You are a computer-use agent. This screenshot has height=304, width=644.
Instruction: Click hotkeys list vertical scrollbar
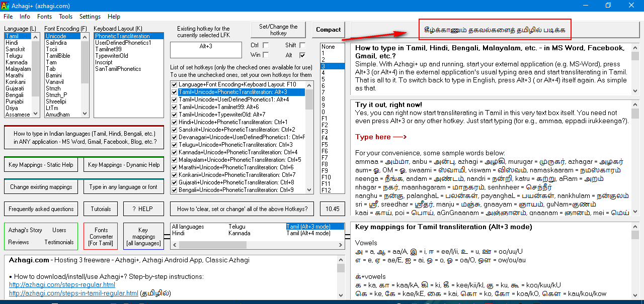309,137
